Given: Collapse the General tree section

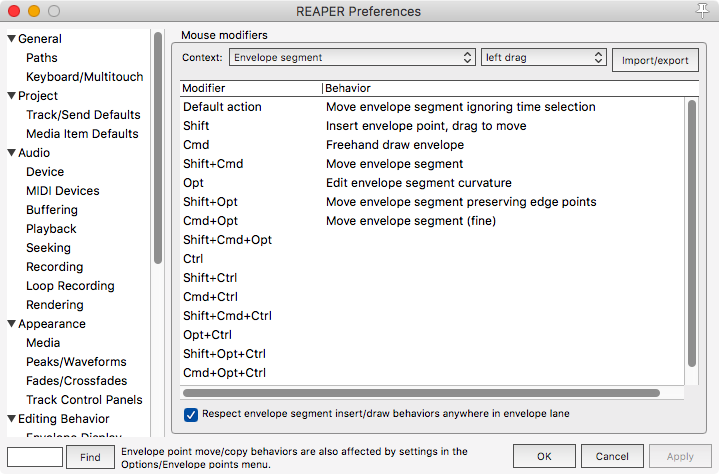Looking at the screenshot, I should (11, 39).
